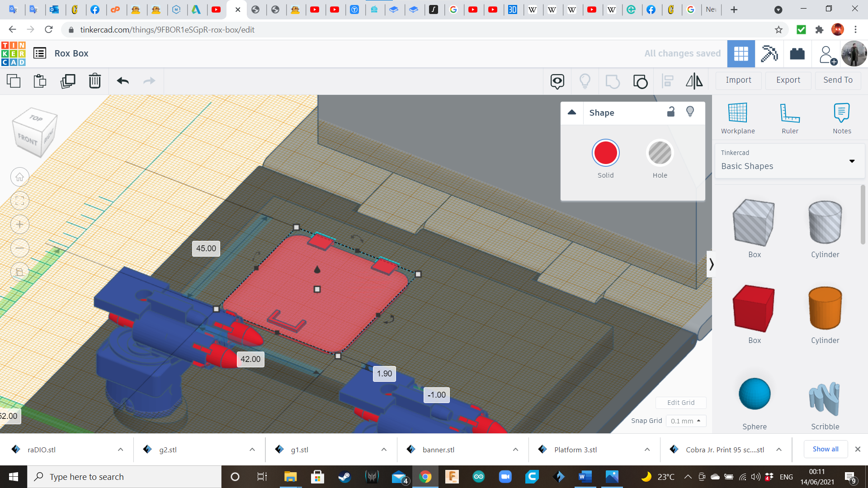
Task: Expand the Basic Shapes dropdown
Action: coord(852,161)
